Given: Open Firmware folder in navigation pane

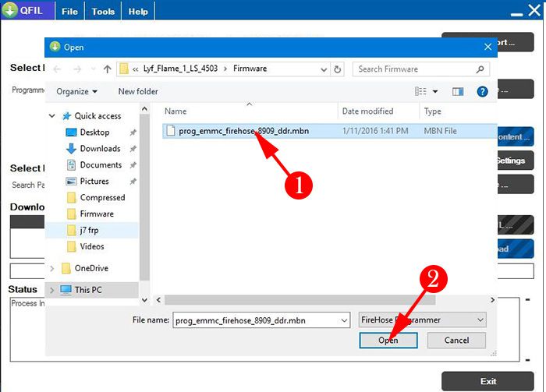Looking at the screenshot, I should coord(97,214).
